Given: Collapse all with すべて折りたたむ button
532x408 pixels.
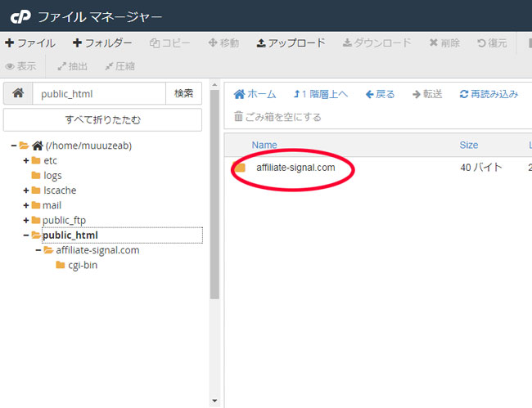Looking at the screenshot, I should [102, 119].
